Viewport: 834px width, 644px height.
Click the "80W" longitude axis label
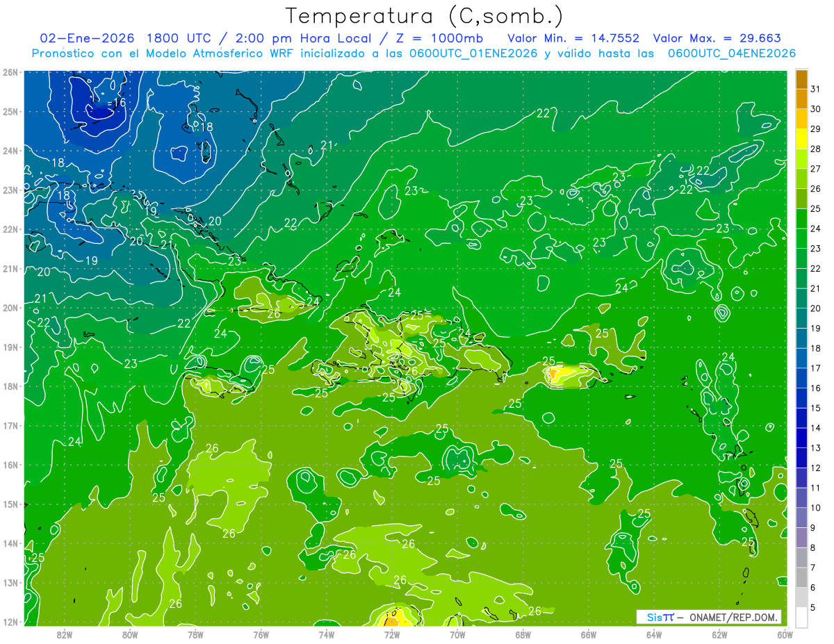pos(130,634)
